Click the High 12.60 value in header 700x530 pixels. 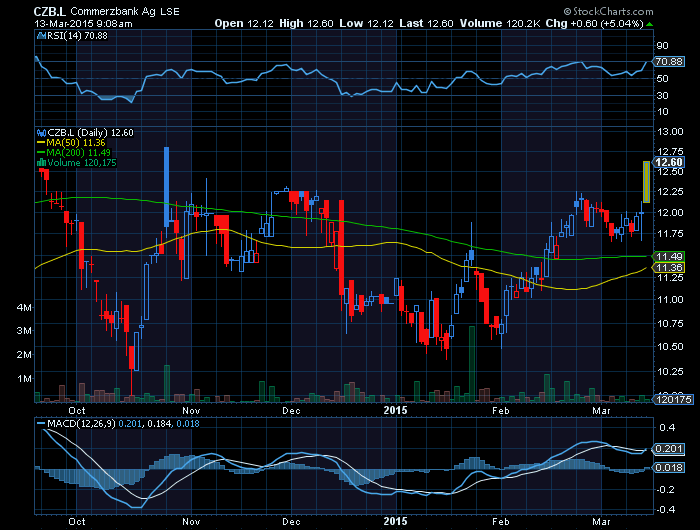point(306,23)
